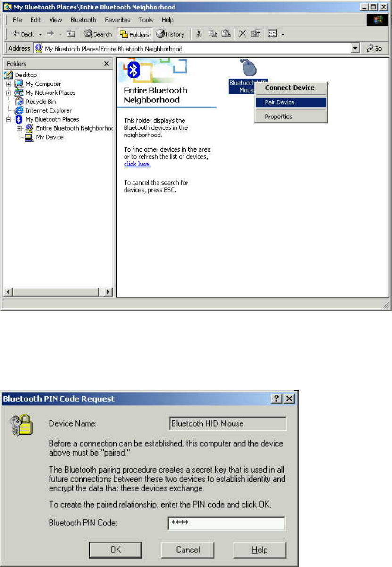Close the Folders pane
The height and width of the screenshot is (567, 392).
click(x=107, y=63)
